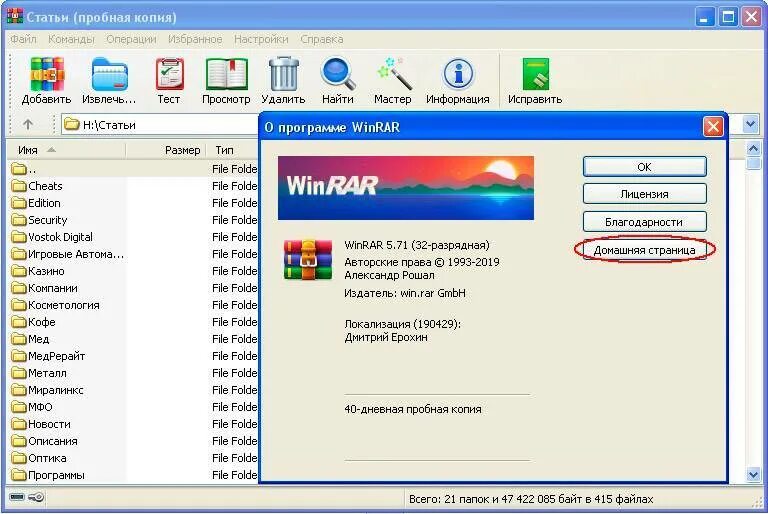Click the Тест toolbar icon
768x514 pixels.
point(169,73)
